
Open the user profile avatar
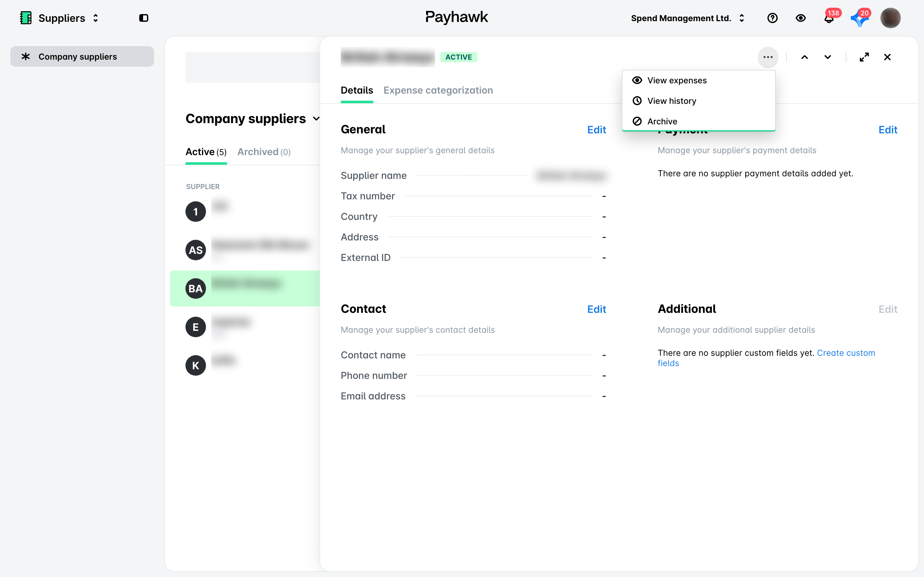[x=890, y=18]
